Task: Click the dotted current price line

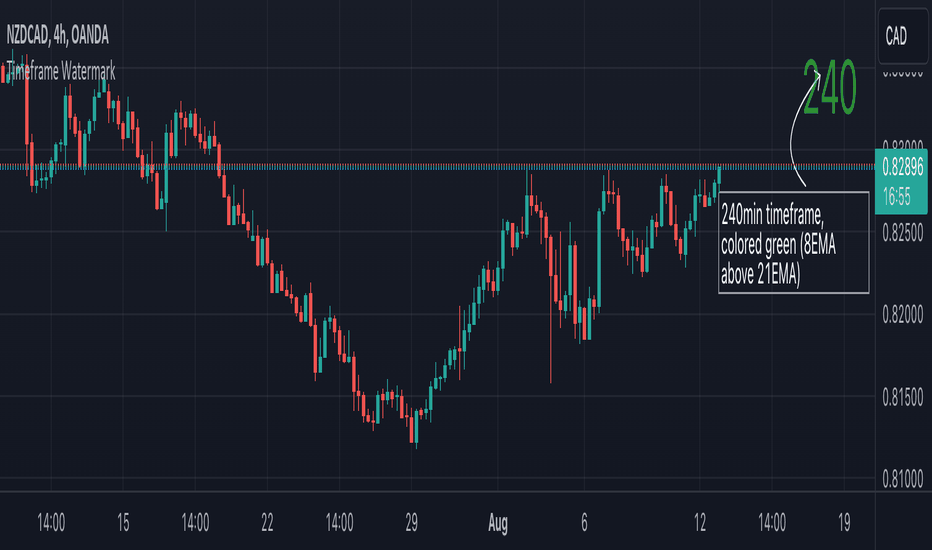Action: [x=437, y=166]
